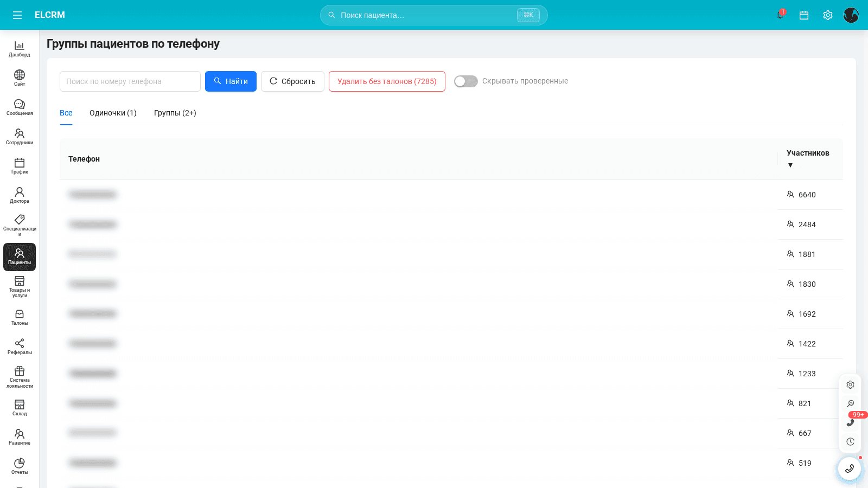Image resolution: width=868 pixels, height=488 pixels.
Task: Open Специализации in sidebar
Action: (20, 225)
